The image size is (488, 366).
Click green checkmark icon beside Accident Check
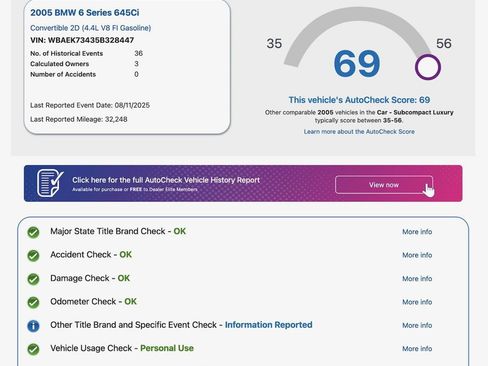coord(33,255)
